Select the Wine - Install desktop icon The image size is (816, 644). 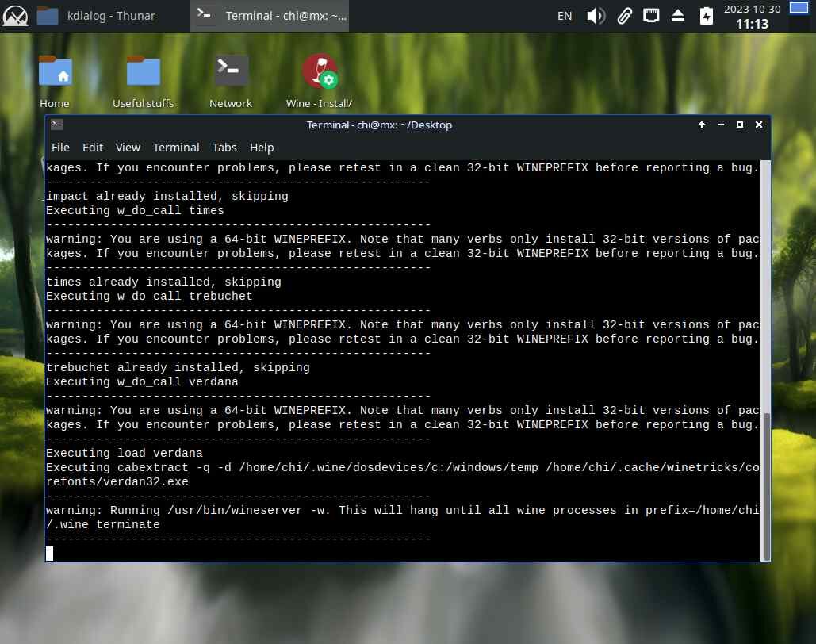319,82
